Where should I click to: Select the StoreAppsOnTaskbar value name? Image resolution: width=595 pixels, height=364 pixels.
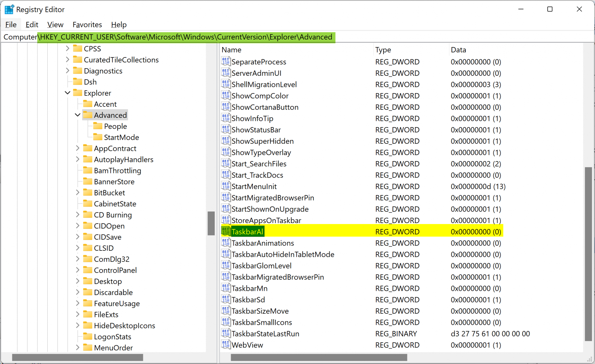pyautogui.click(x=266, y=220)
